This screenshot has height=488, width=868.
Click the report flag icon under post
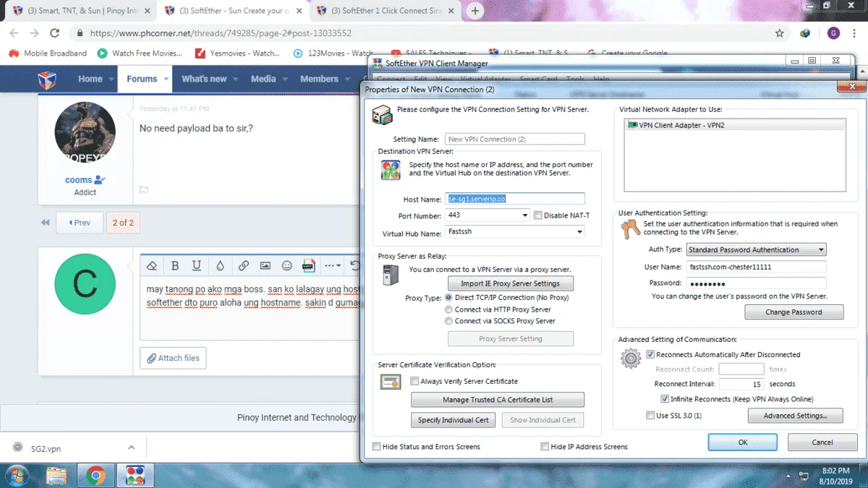(144, 190)
